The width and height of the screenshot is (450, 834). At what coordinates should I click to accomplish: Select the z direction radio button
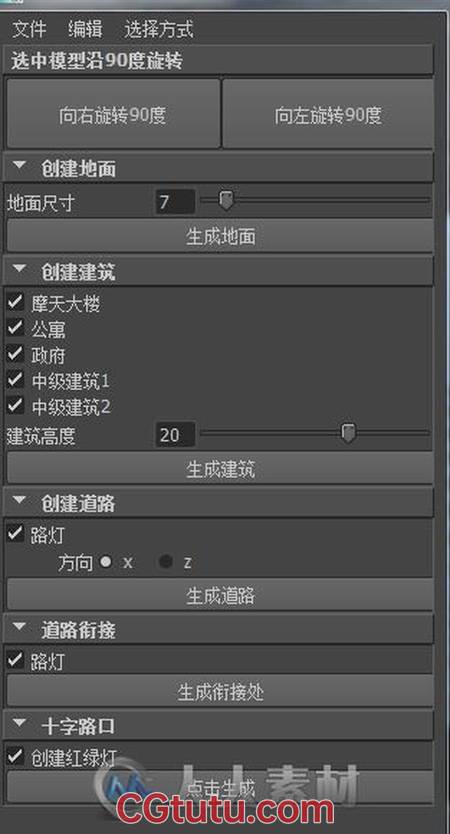pos(166,562)
